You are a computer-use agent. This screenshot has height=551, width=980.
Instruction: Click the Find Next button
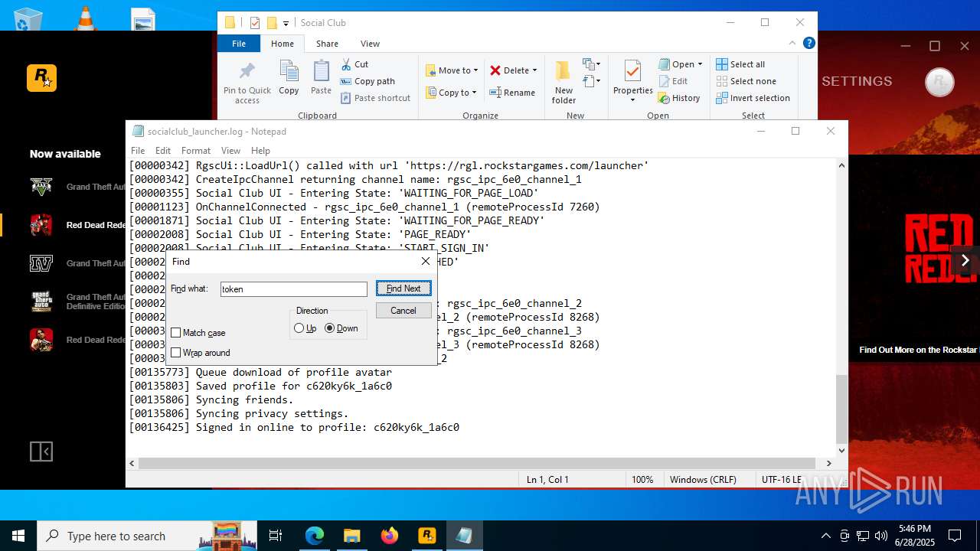click(403, 289)
